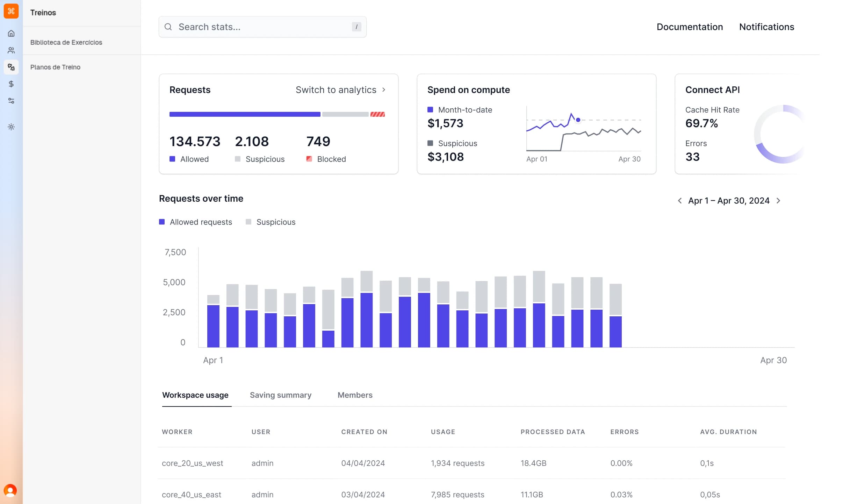Click the Requests progress bar
The width and height of the screenshot is (850, 504).
pos(277,114)
